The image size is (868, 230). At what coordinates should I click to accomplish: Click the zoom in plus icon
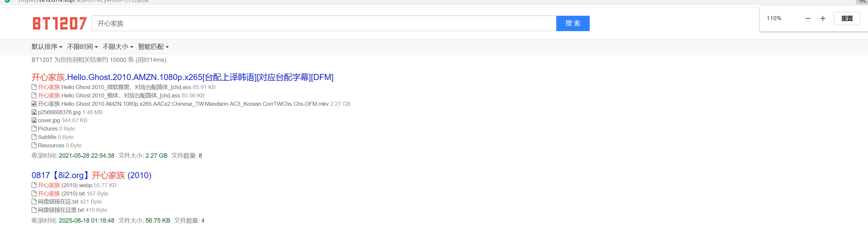tap(823, 18)
